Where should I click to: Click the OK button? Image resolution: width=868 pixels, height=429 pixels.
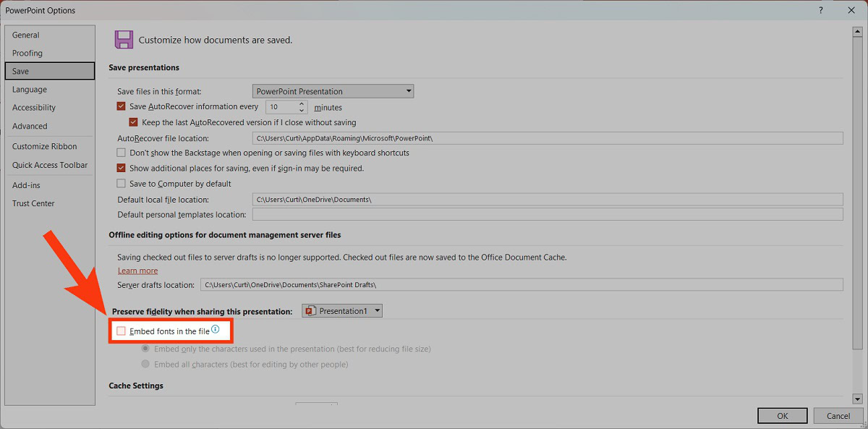tap(783, 416)
